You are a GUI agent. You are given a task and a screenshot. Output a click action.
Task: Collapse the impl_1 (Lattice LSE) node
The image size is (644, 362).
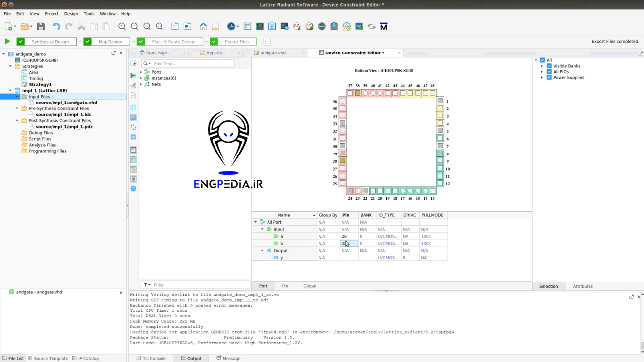point(10,91)
